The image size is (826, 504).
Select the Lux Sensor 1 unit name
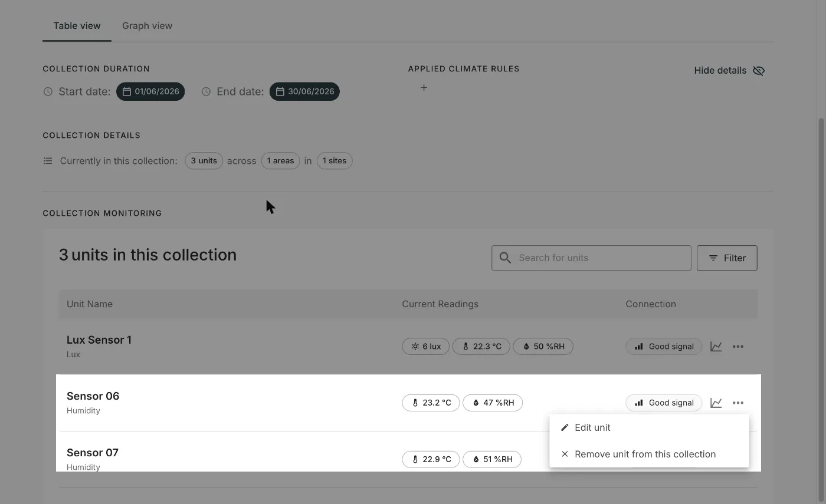click(x=99, y=340)
